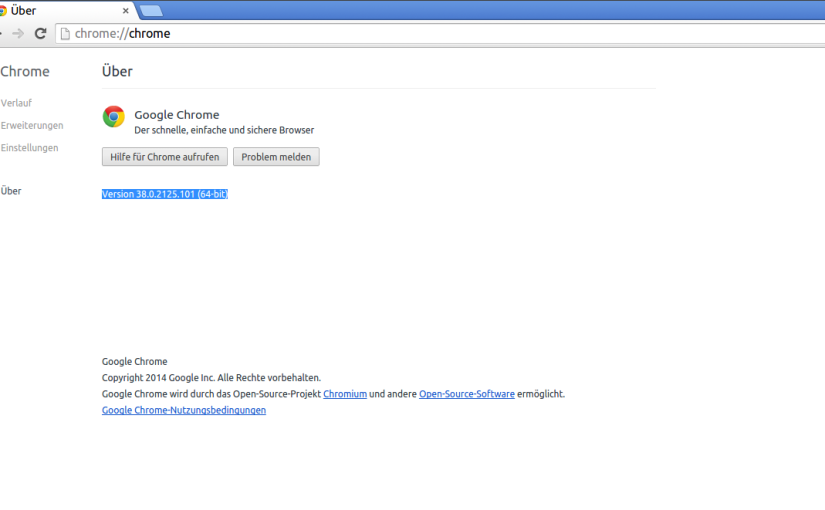
Task: Open Einstellungen in the sidebar
Action: click(x=29, y=148)
